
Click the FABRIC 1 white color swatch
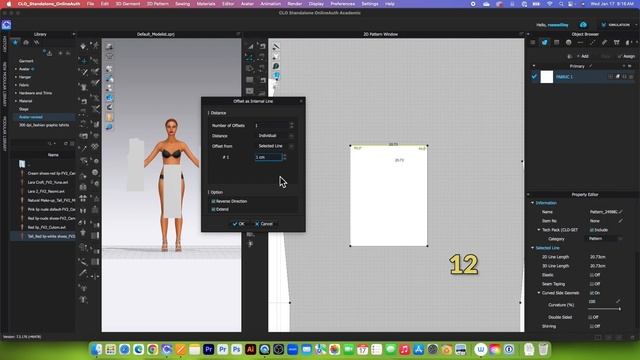pos(547,77)
